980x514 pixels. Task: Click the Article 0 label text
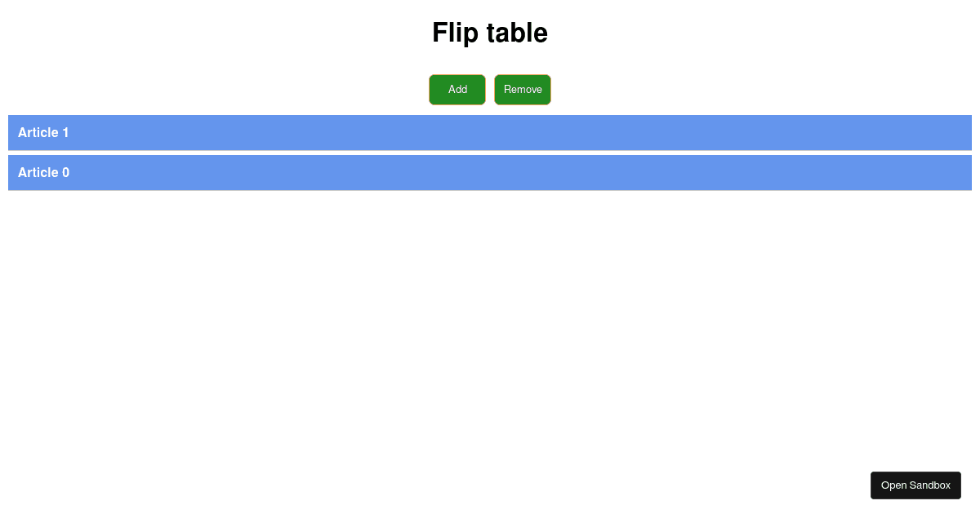[x=43, y=172]
